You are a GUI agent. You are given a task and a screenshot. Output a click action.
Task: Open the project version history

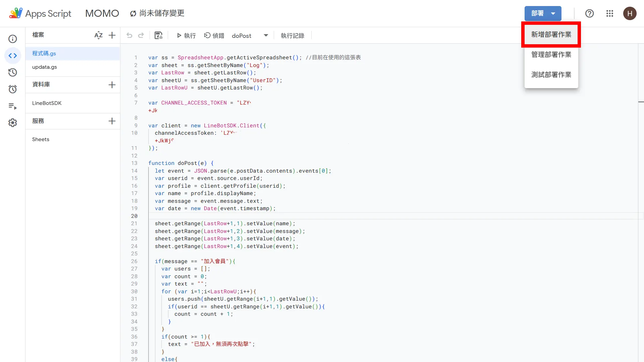(12, 72)
